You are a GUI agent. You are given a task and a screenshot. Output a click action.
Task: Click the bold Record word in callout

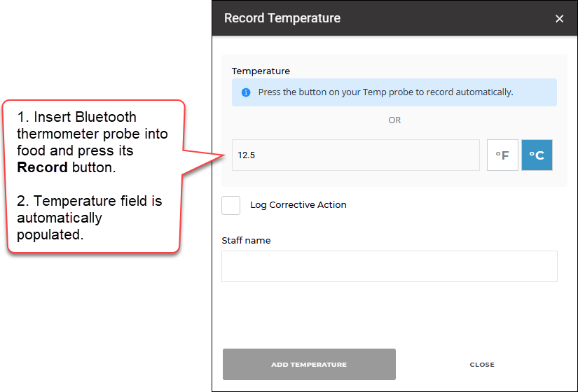click(43, 167)
